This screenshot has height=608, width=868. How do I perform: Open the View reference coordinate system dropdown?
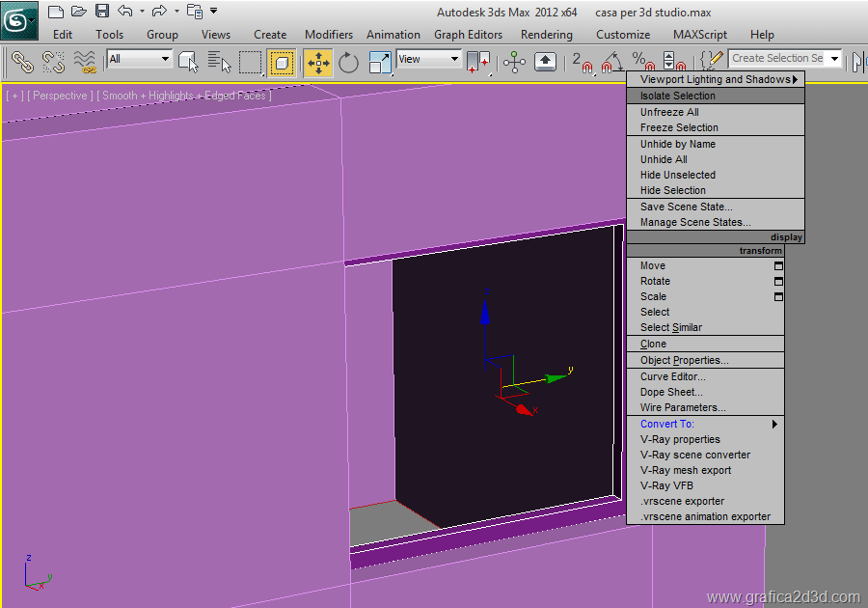428,59
